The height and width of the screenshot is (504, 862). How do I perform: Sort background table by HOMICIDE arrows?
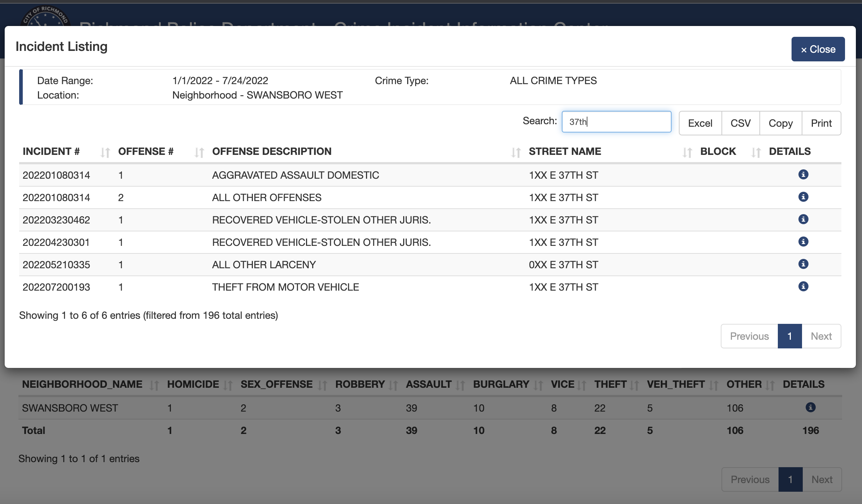coord(228,385)
